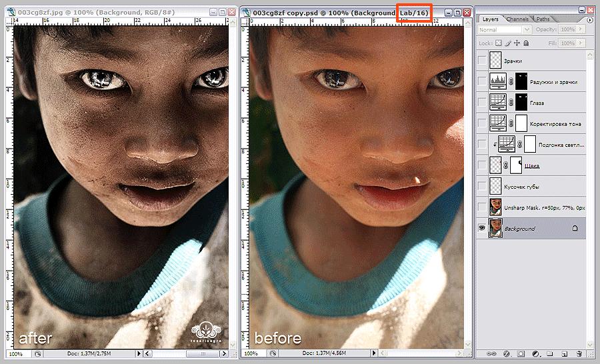Click the Background layer thumbnail
The height and width of the screenshot is (364, 600).
(x=495, y=228)
